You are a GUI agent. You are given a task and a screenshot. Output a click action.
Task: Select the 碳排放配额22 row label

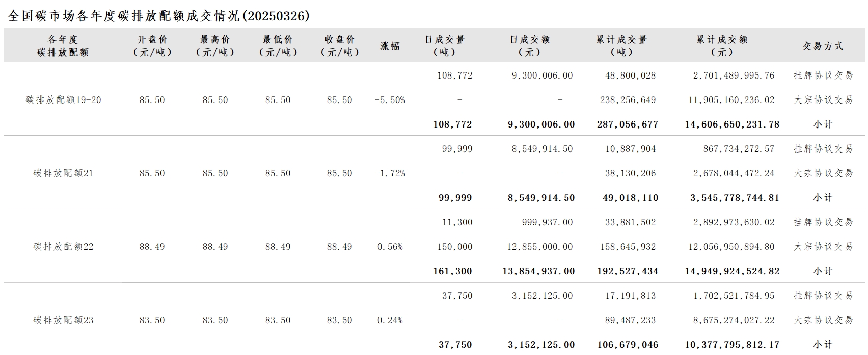click(x=64, y=247)
